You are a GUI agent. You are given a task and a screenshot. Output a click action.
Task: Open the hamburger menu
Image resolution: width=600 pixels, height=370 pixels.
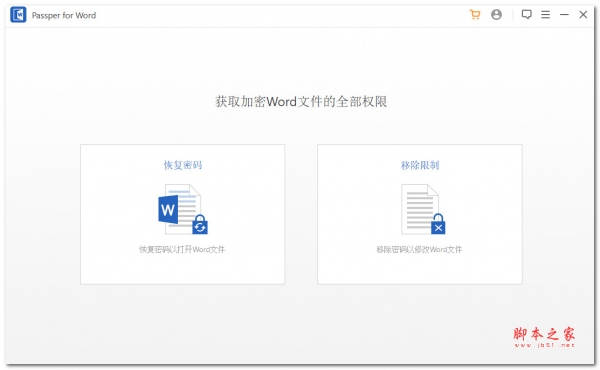[545, 15]
